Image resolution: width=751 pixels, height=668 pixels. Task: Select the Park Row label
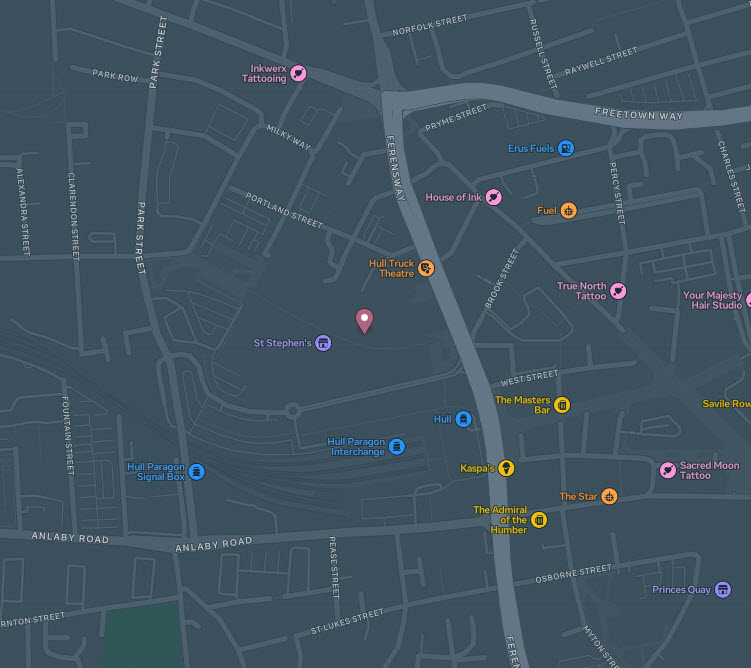115,76
